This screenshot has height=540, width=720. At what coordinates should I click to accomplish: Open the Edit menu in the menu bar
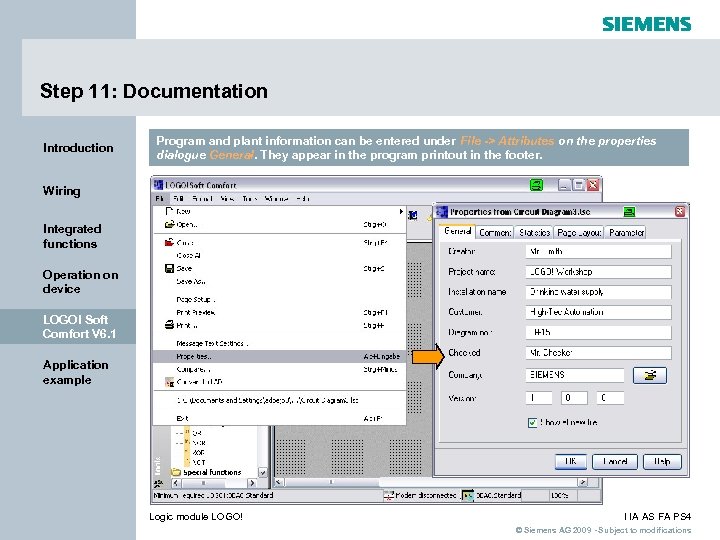click(179, 199)
